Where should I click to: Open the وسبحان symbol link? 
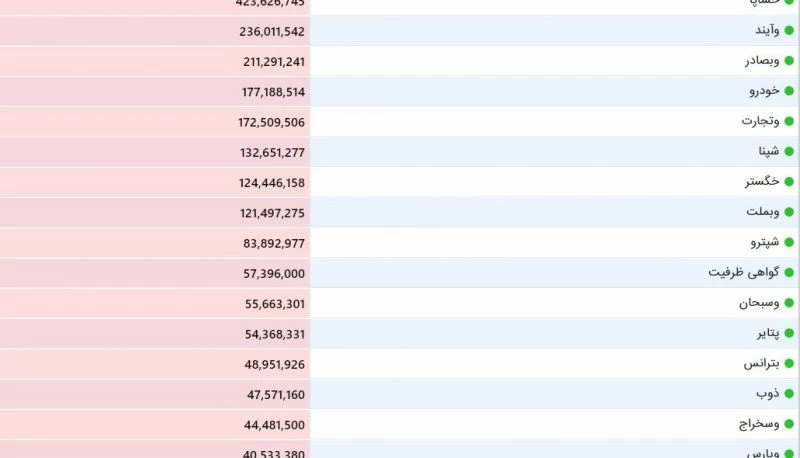[759, 303]
